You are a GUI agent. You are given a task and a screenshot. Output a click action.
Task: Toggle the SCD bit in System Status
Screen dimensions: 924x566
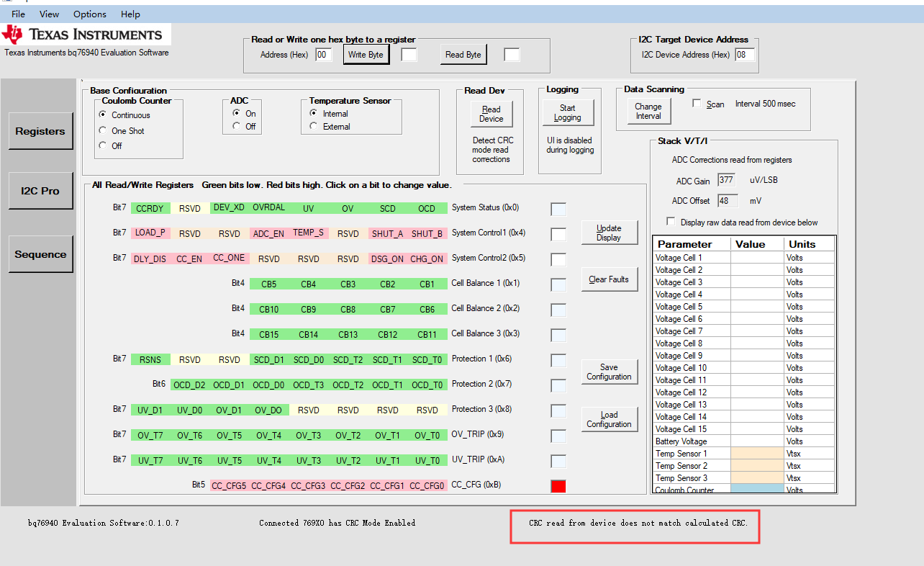[x=387, y=208]
